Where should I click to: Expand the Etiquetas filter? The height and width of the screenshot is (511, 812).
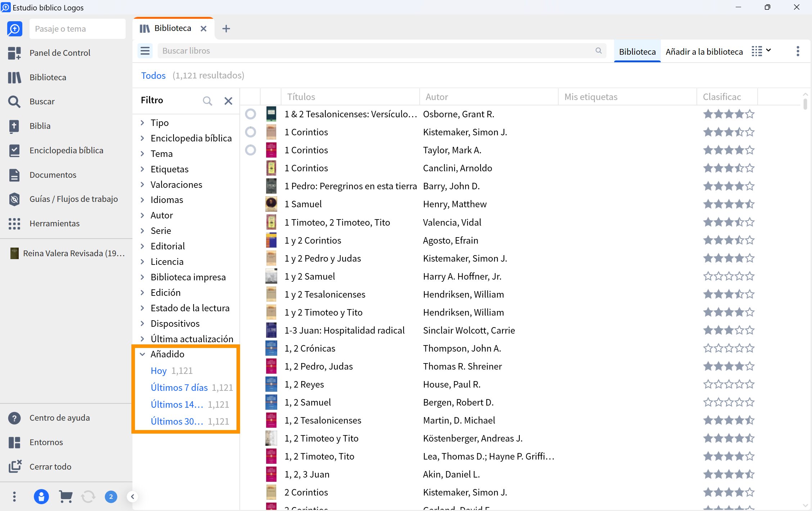coord(143,169)
